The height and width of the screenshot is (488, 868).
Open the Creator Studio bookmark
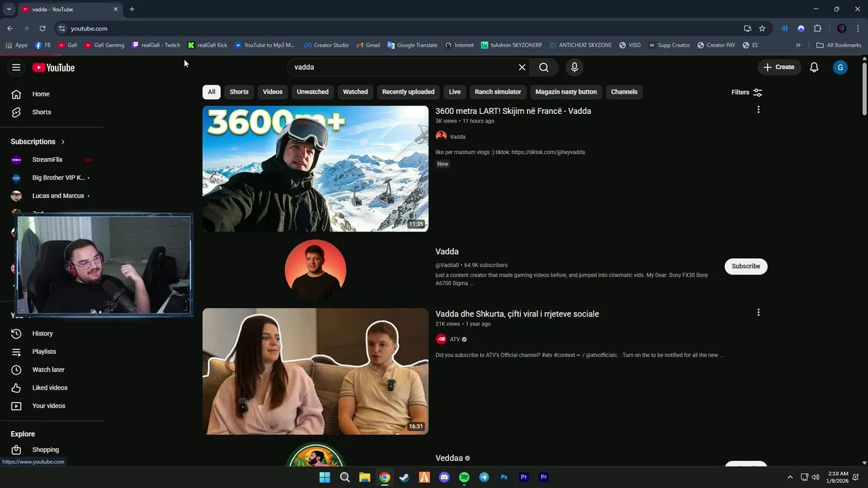[326, 45]
